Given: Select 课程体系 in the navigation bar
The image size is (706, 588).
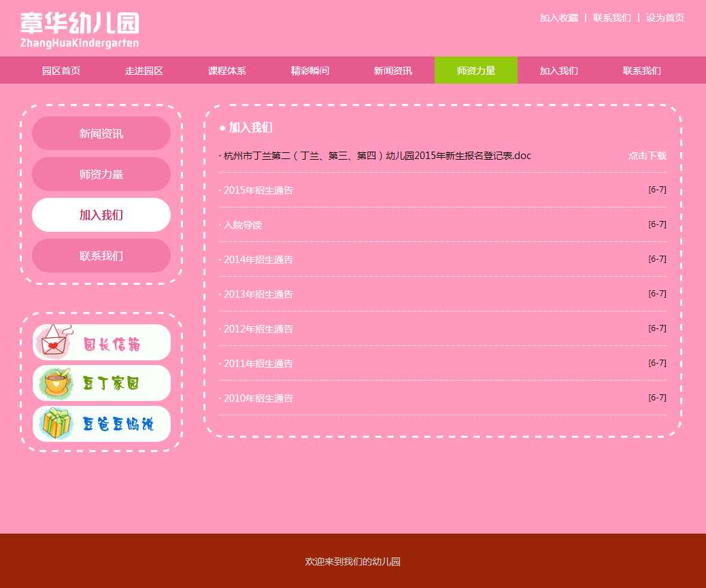Looking at the screenshot, I should 227,71.
